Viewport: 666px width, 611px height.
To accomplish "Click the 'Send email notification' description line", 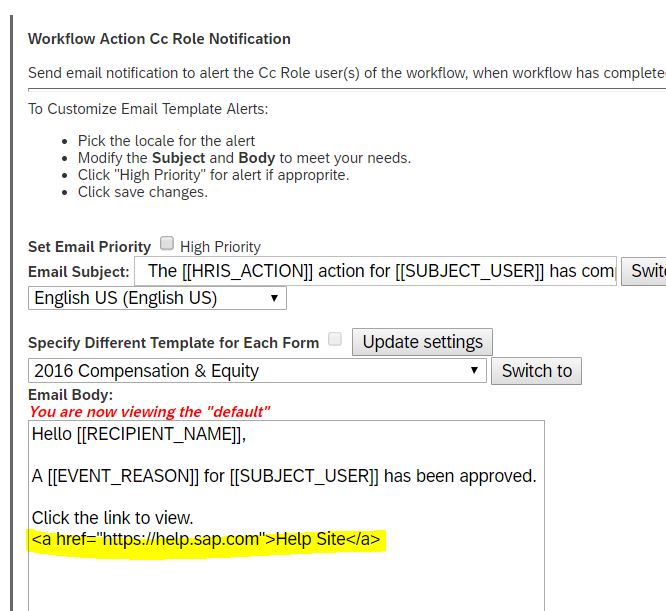I will pos(347,73).
